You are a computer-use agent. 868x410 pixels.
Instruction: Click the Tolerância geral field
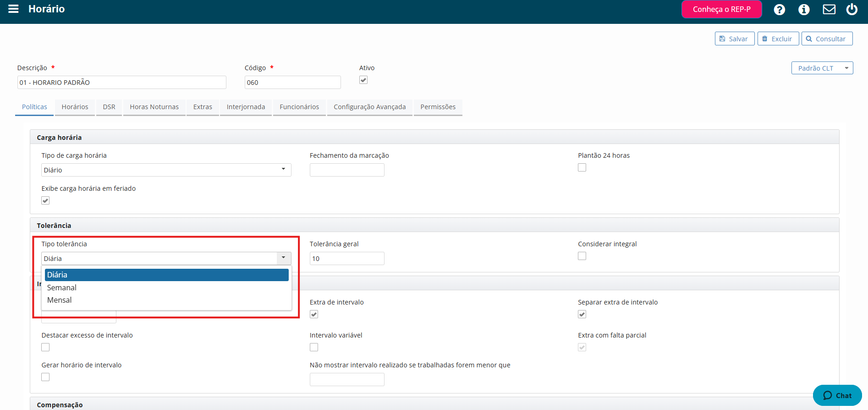click(x=347, y=258)
